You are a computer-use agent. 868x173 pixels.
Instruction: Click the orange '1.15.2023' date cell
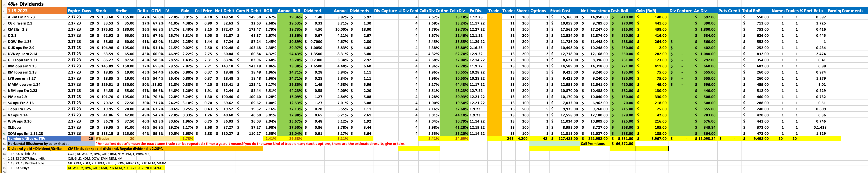tap(37, 11)
